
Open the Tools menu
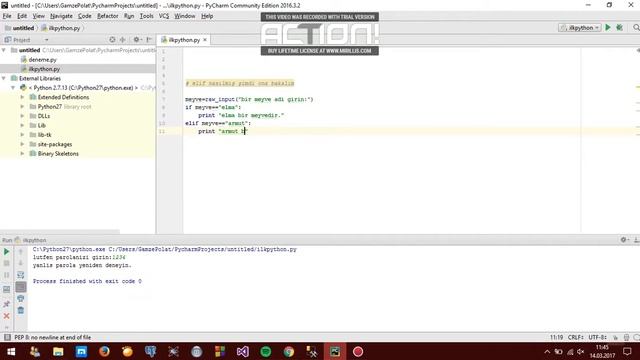tap(146, 16)
